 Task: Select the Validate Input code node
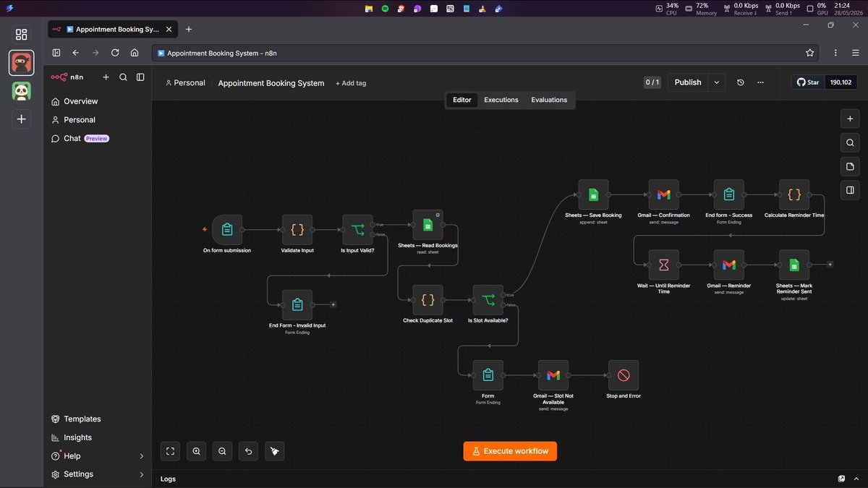tap(297, 230)
